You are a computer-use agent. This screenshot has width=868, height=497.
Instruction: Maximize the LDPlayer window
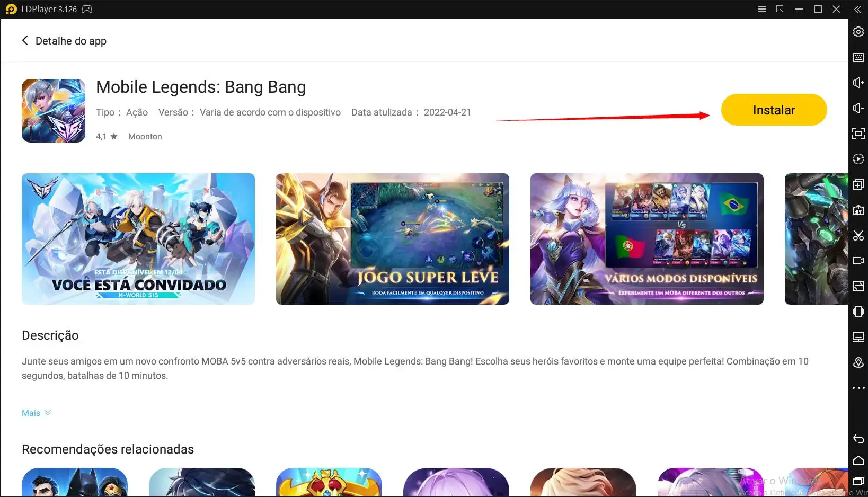point(818,9)
